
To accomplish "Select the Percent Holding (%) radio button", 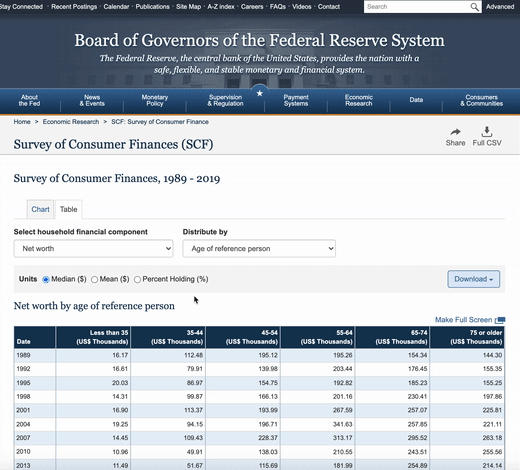I will 137,279.
